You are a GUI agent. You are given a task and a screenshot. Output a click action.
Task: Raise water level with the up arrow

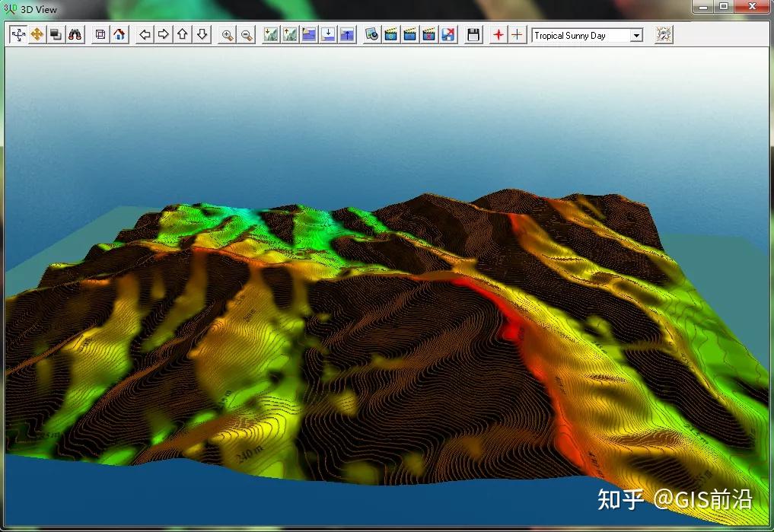coord(346,34)
